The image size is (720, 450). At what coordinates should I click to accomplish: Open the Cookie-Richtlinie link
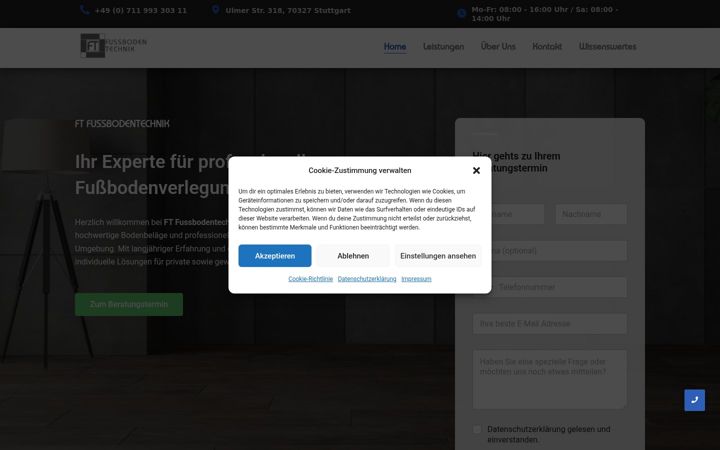[x=310, y=279]
